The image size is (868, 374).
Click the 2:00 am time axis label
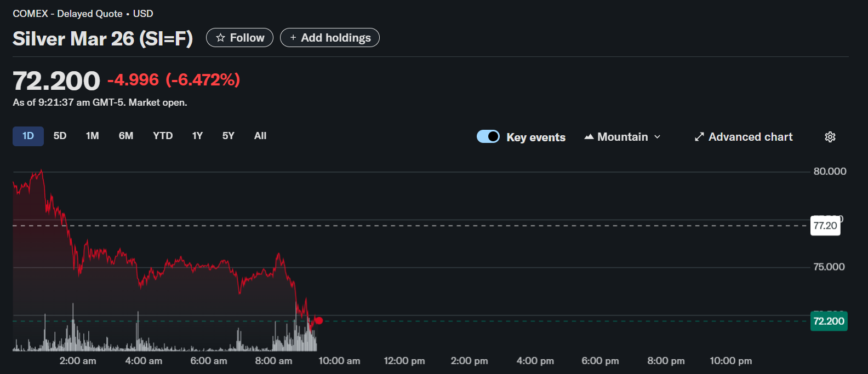78,361
